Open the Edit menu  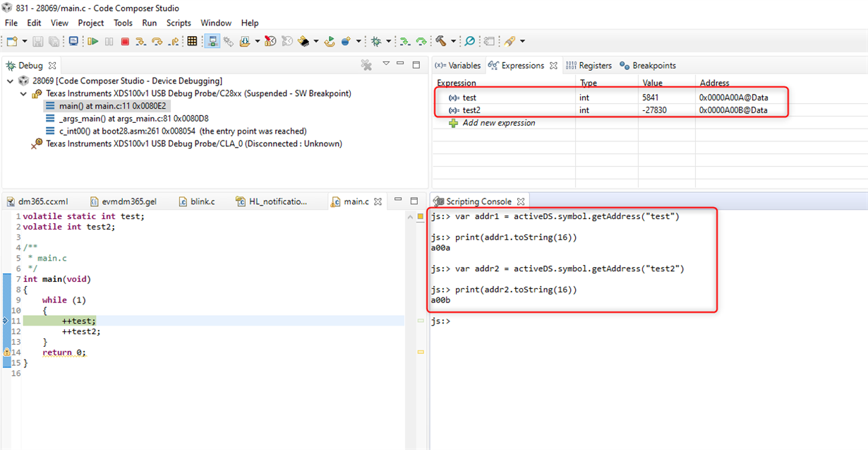tap(34, 23)
